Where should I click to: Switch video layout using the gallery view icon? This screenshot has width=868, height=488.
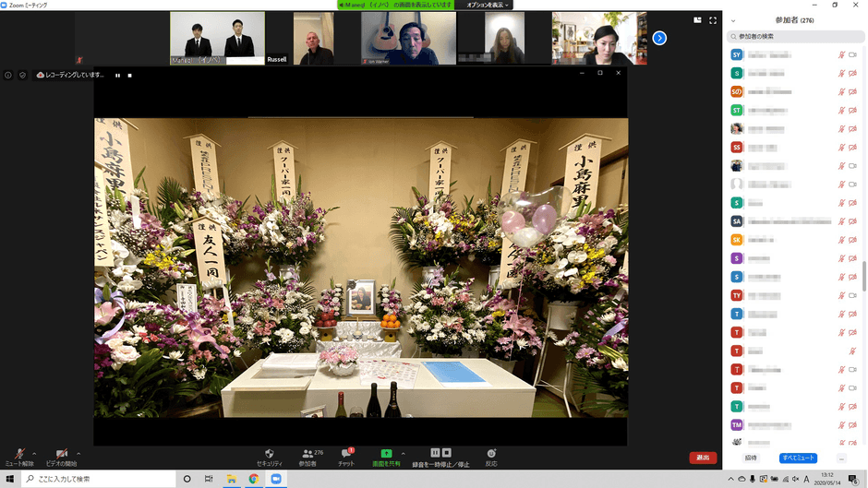coord(697,20)
